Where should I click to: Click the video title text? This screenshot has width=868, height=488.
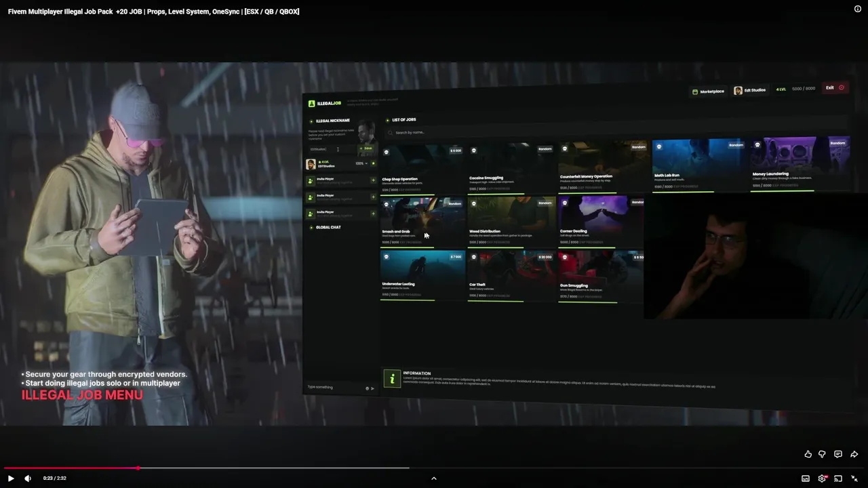point(153,12)
